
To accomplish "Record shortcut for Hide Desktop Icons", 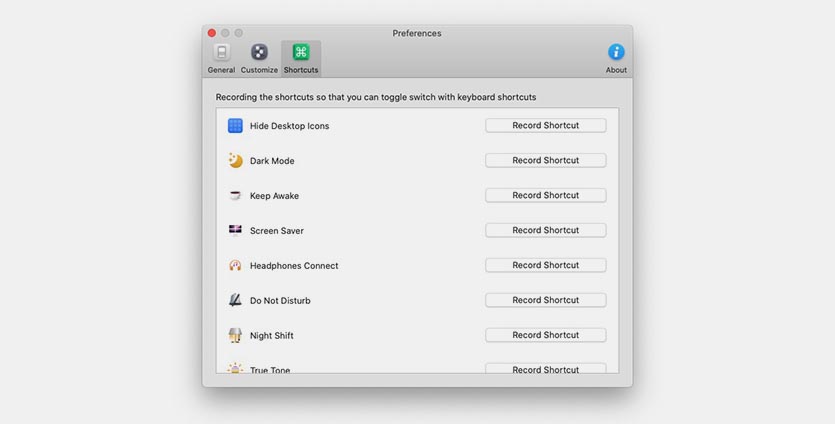I will coord(545,126).
